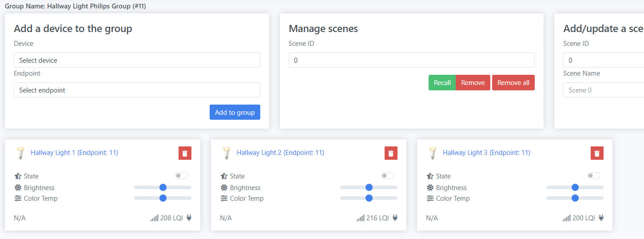This screenshot has width=644, height=239.
Task: Click the Hallway Light 2 bulb image
Action: coord(226,153)
